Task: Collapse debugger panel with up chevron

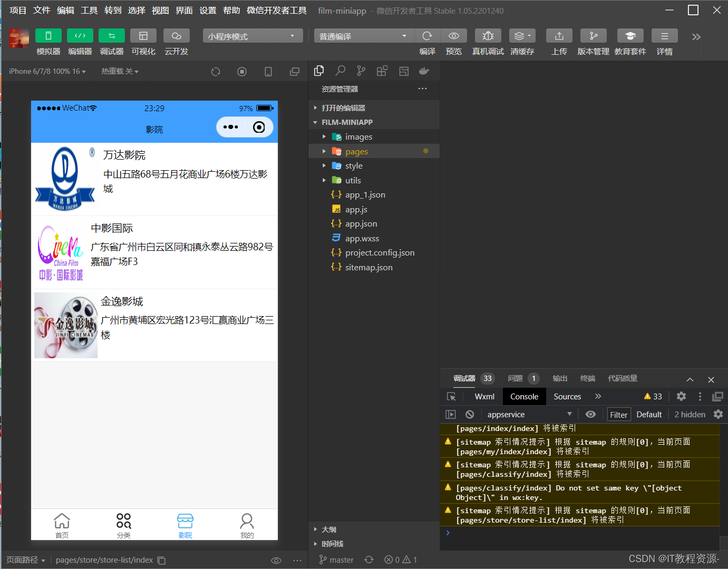Action: coord(690,379)
